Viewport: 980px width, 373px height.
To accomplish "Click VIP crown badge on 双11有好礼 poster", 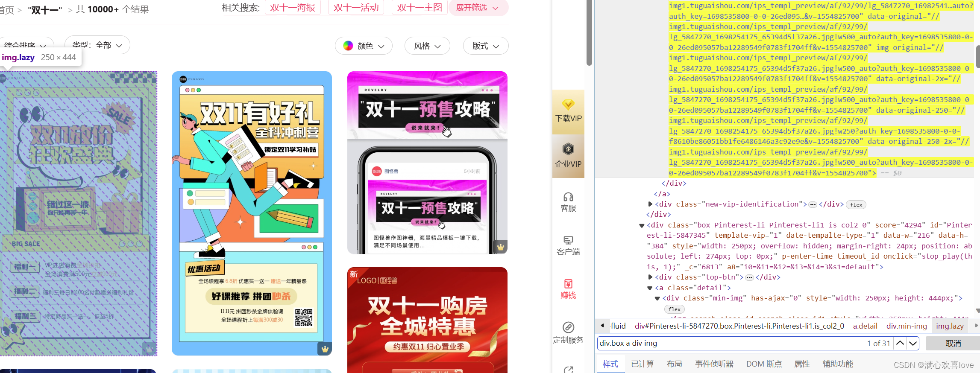I will pos(325,349).
